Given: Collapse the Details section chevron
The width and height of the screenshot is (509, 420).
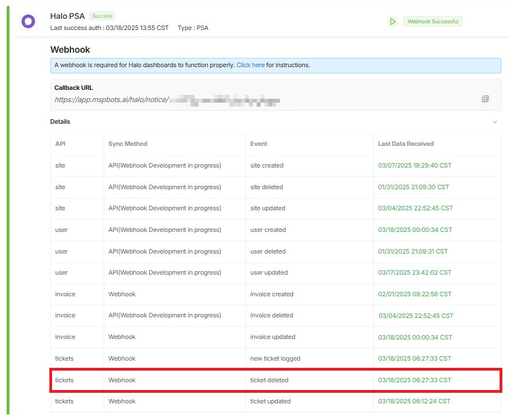Looking at the screenshot, I should 495,122.
